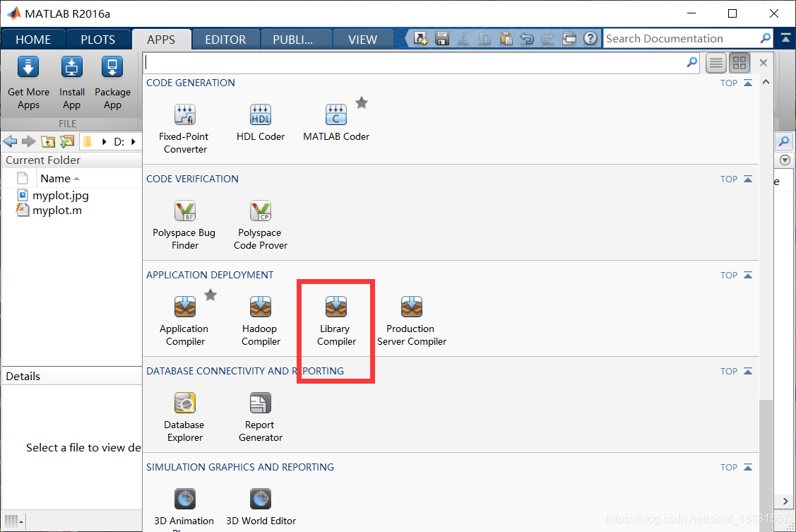Expand the arrow before D: drive
This screenshot has width=796, height=532.
pyautogui.click(x=104, y=141)
